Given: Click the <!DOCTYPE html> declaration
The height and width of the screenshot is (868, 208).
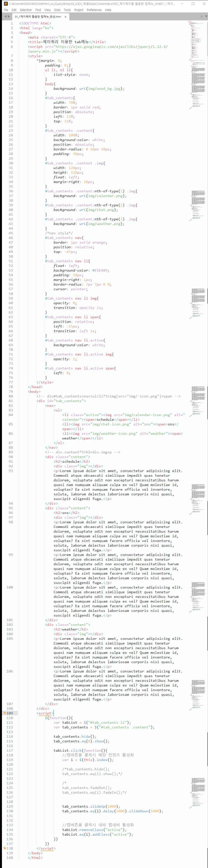Looking at the screenshot, I should tap(35, 23).
